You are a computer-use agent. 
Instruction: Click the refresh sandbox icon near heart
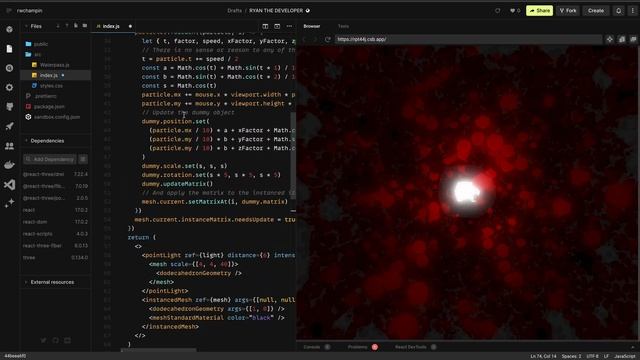tap(498, 11)
